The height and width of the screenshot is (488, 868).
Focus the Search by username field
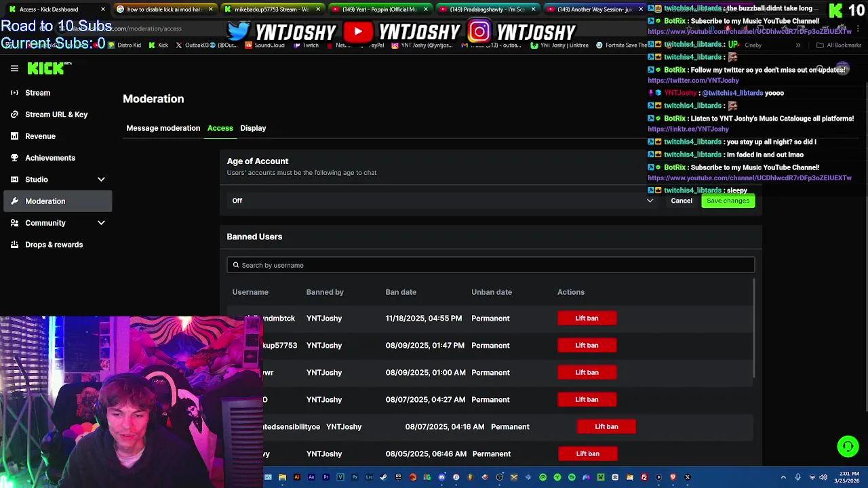[x=490, y=265]
